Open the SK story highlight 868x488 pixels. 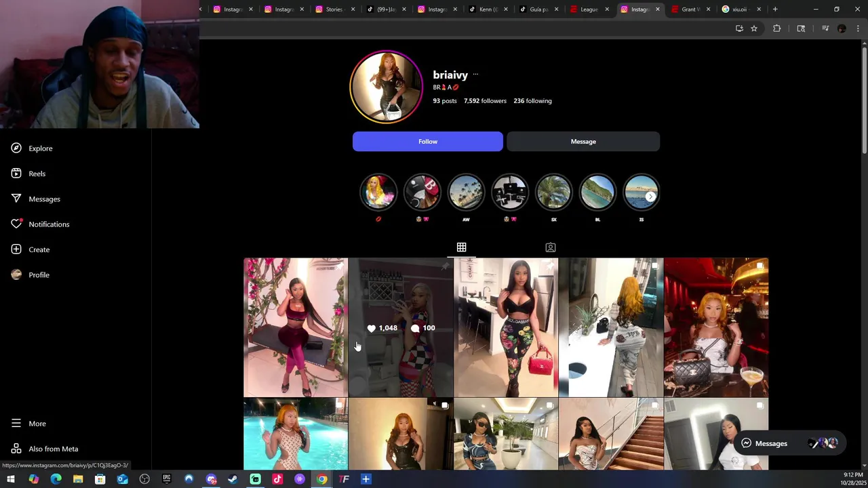553,193
